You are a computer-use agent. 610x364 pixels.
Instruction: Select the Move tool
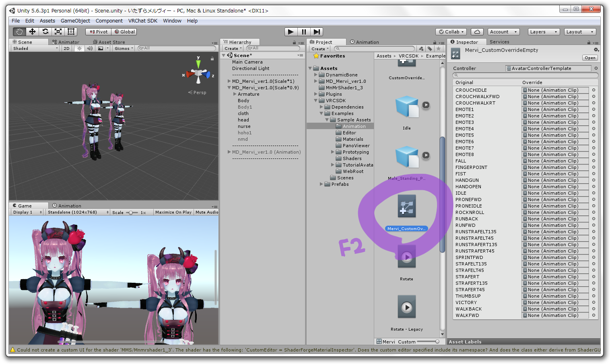click(32, 32)
